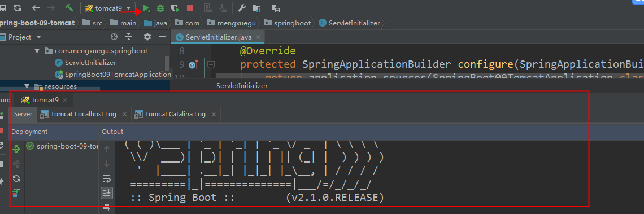
Task: Toggle code folding marker on line 9
Action: [x=211, y=64]
